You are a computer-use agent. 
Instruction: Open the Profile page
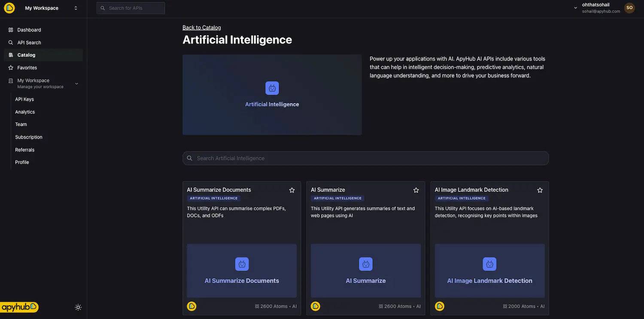22,162
